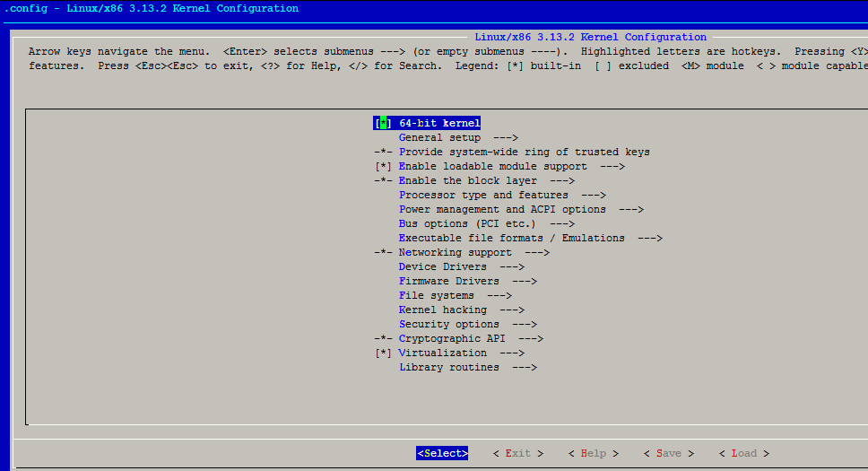868x471 pixels.
Task: Click the arrow after Security options
Action: tap(525, 324)
